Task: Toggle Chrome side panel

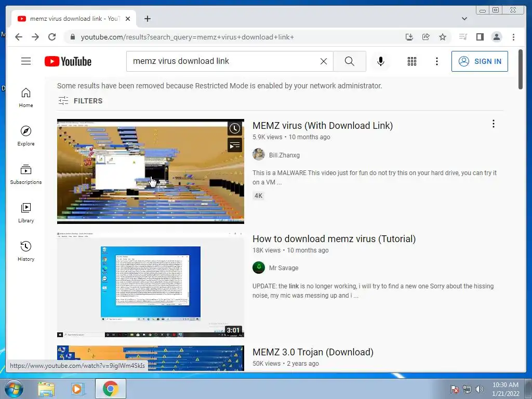Action: (480, 37)
